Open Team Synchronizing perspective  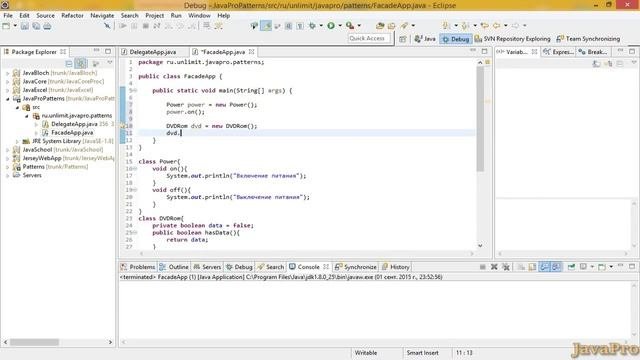[588, 39]
